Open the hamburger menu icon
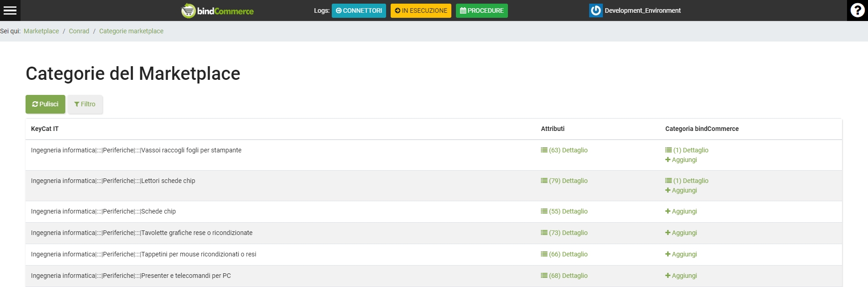The width and height of the screenshot is (868, 287). pos(10,10)
